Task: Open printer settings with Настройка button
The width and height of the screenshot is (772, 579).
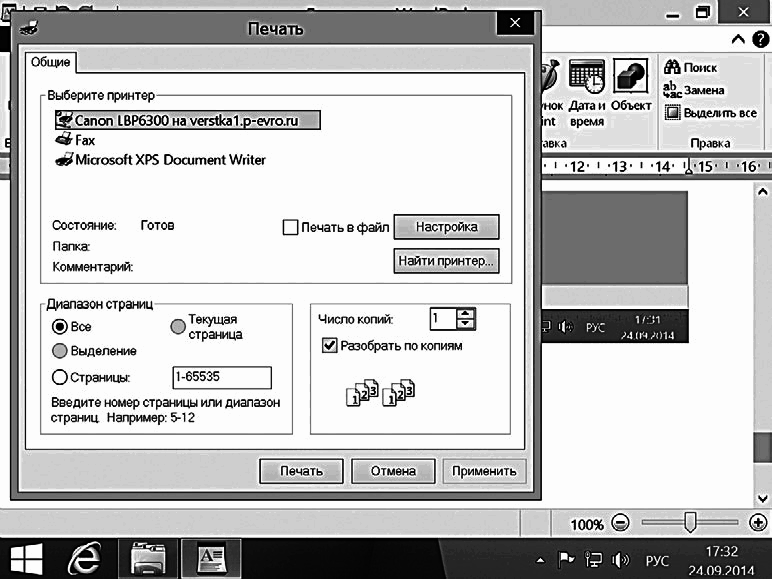Action: [447, 227]
